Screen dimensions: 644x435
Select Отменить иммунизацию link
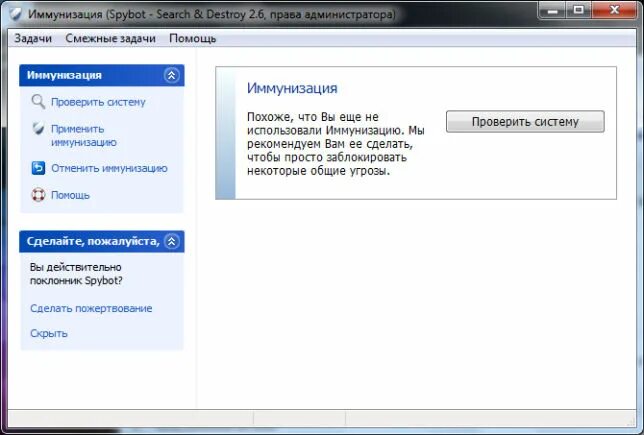point(109,168)
